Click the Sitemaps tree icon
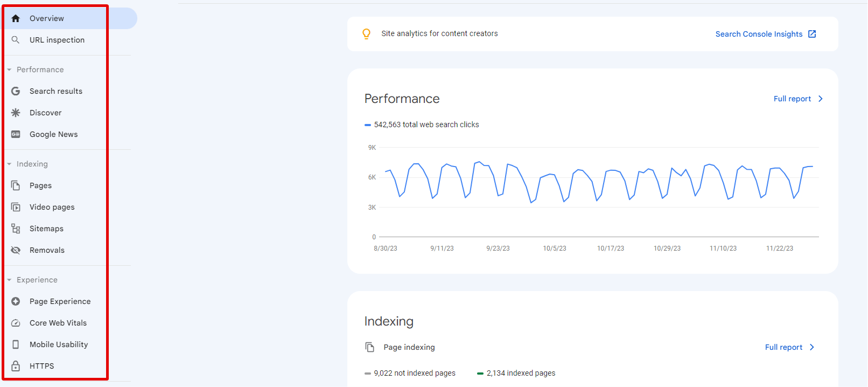The height and width of the screenshot is (387, 868). tap(16, 229)
